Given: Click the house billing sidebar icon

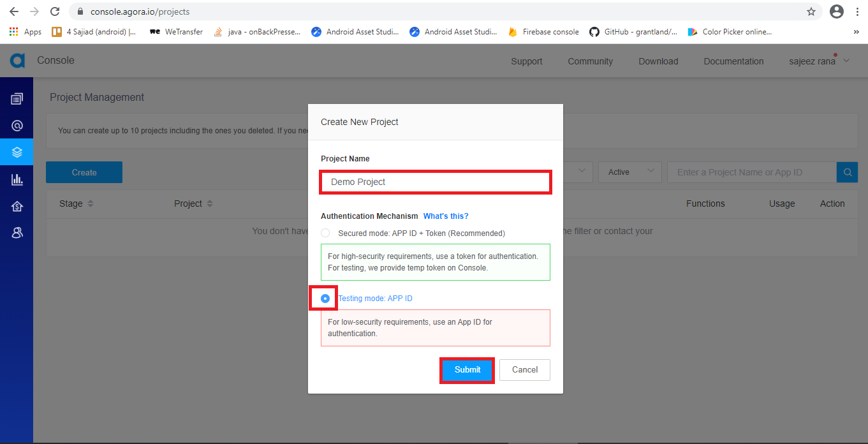Looking at the screenshot, I should tap(17, 206).
